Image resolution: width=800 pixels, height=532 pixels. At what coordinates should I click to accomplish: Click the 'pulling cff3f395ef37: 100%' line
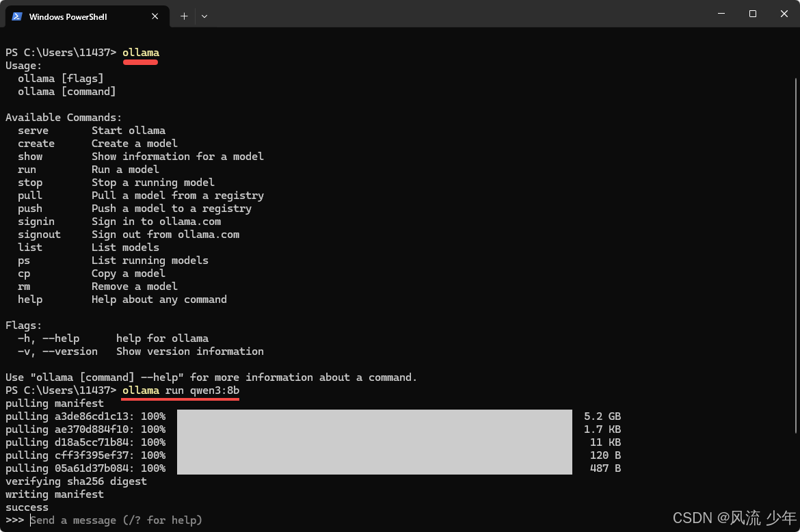[85, 455]
